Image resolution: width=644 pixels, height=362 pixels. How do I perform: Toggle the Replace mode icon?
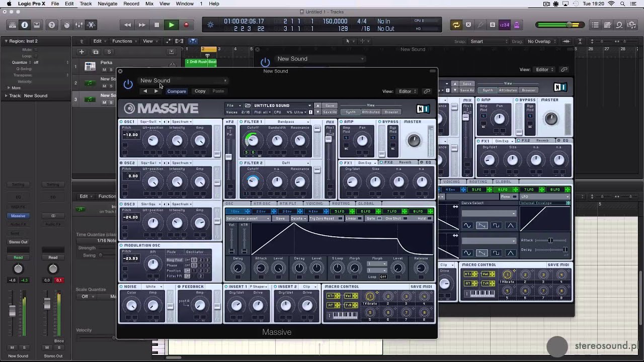[468, 25]
